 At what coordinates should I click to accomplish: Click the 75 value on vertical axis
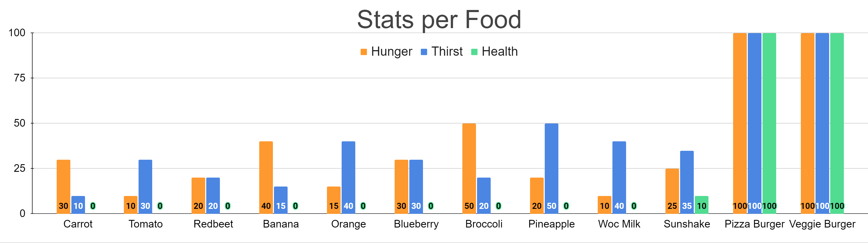19,78
